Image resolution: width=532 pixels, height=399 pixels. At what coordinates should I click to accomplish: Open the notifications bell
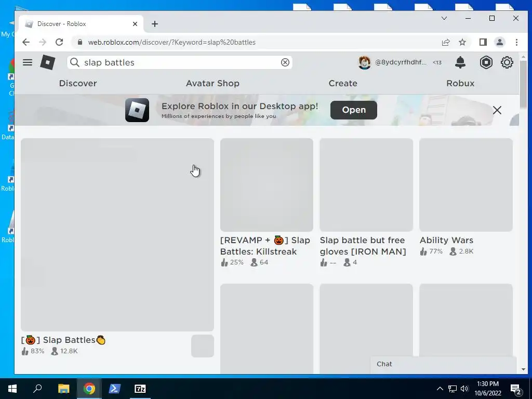pos(460,62)
